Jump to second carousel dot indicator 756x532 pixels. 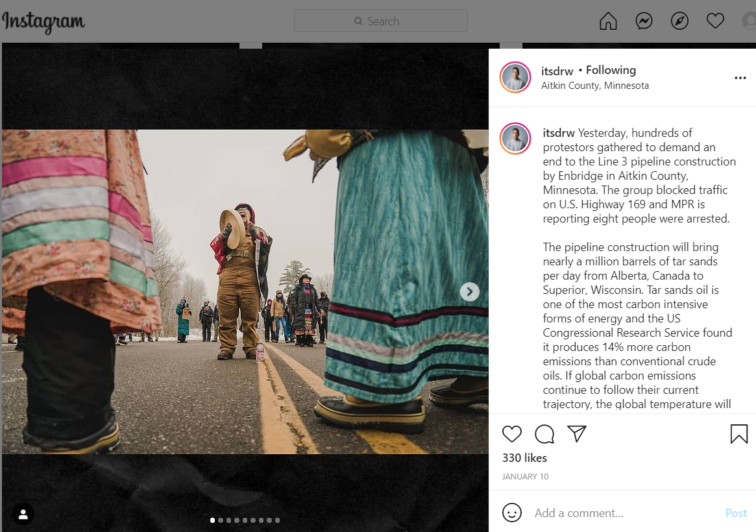(x=221, y=520)
